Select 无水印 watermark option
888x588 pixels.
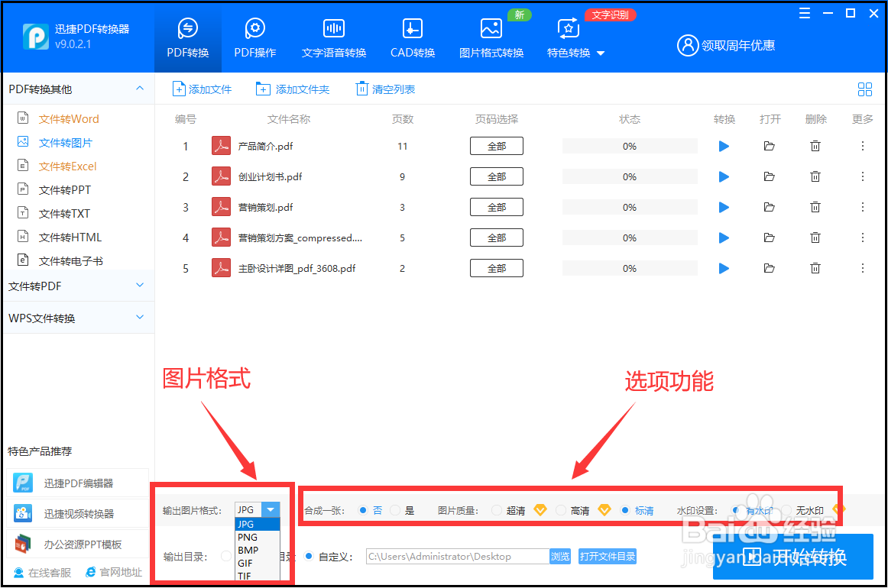click(786, 510)
